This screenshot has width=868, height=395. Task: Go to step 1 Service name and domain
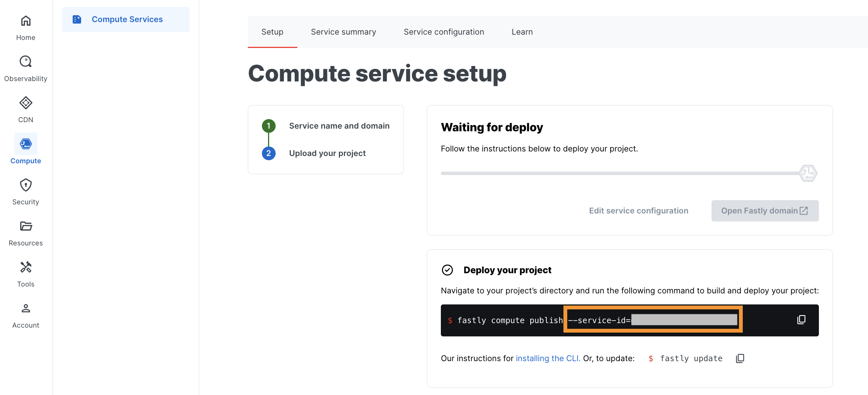click(339, 126)
